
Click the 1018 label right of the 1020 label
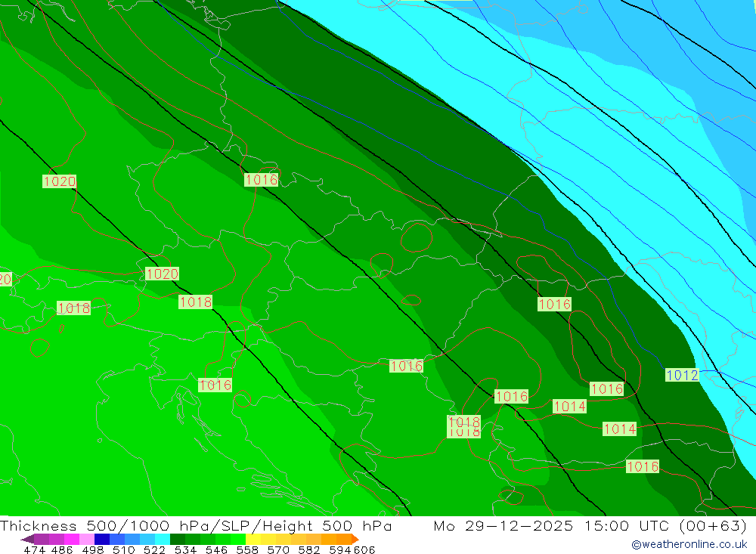[x=195, y=302]
